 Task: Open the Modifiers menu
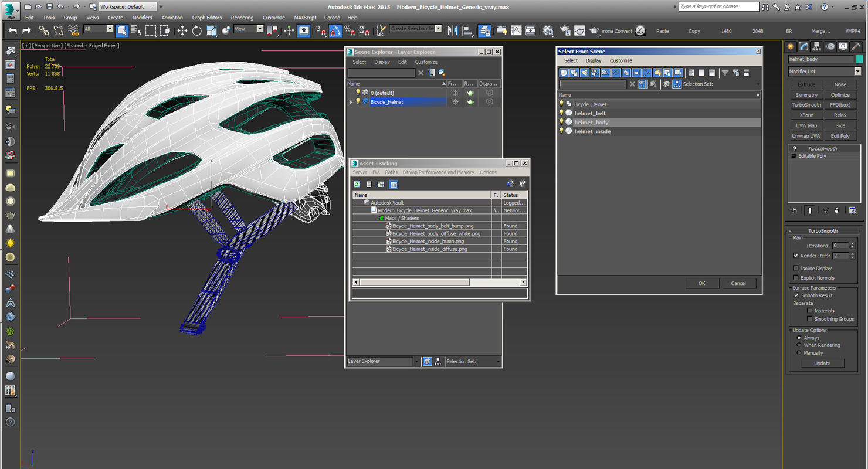coord(142,18)
